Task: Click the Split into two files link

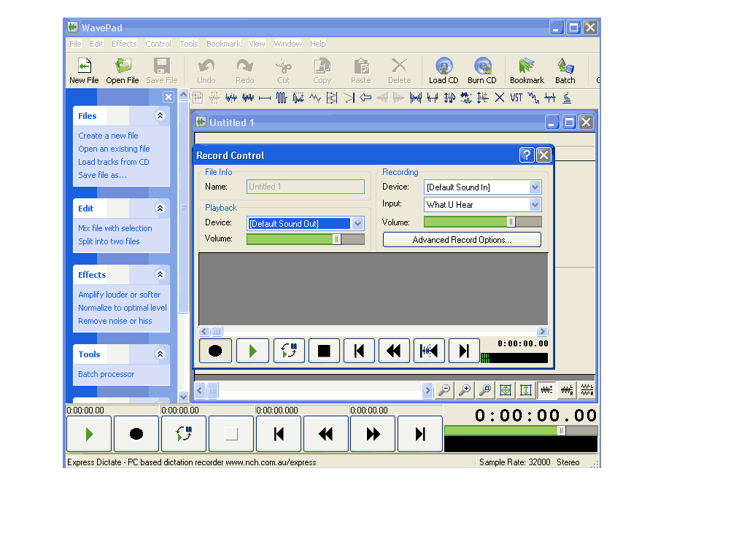Action: [109, 241]
